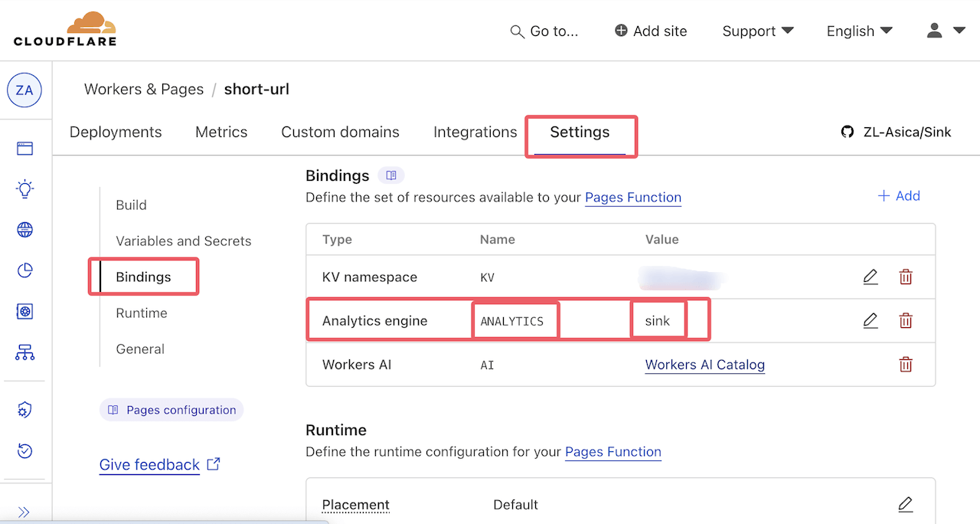Image resolution: width=980 pixels, height=524 pixels.
Task: Select Runtime in settings navigation
Action: click(142, 313)
